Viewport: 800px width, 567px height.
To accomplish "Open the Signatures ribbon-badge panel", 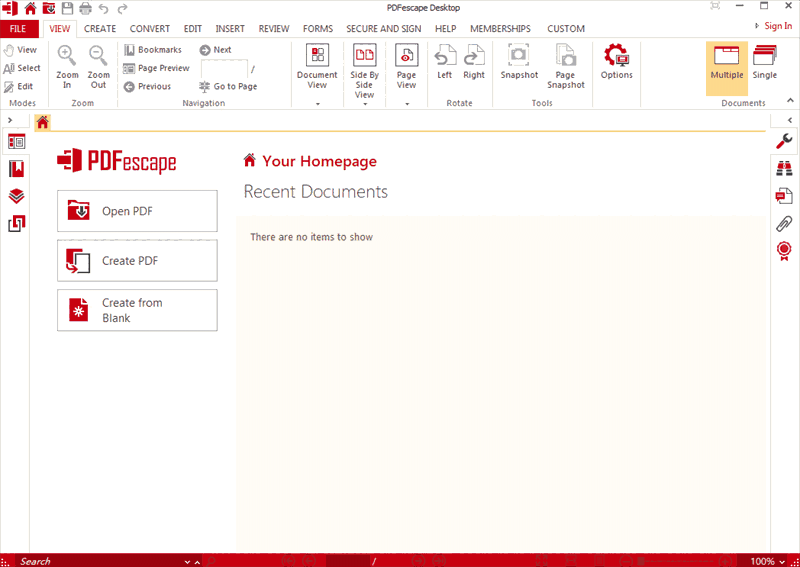I will click(785, 249).
